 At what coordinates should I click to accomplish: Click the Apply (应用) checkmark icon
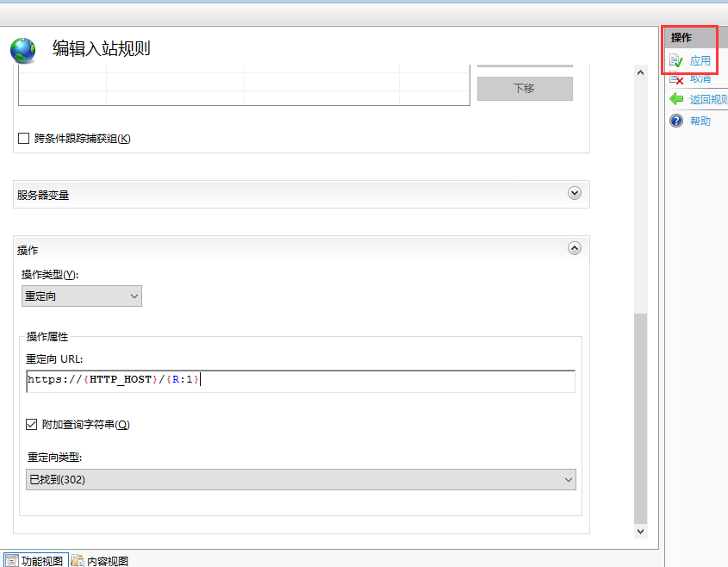tap(676, 60)
